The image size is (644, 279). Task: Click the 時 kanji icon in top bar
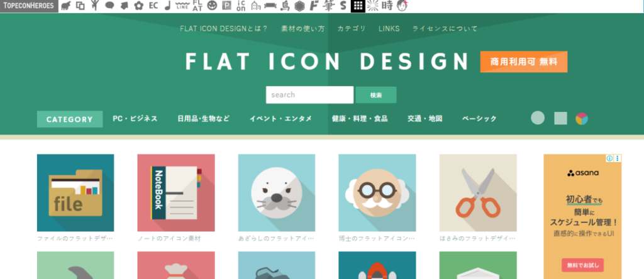click(x=387, y=6)
